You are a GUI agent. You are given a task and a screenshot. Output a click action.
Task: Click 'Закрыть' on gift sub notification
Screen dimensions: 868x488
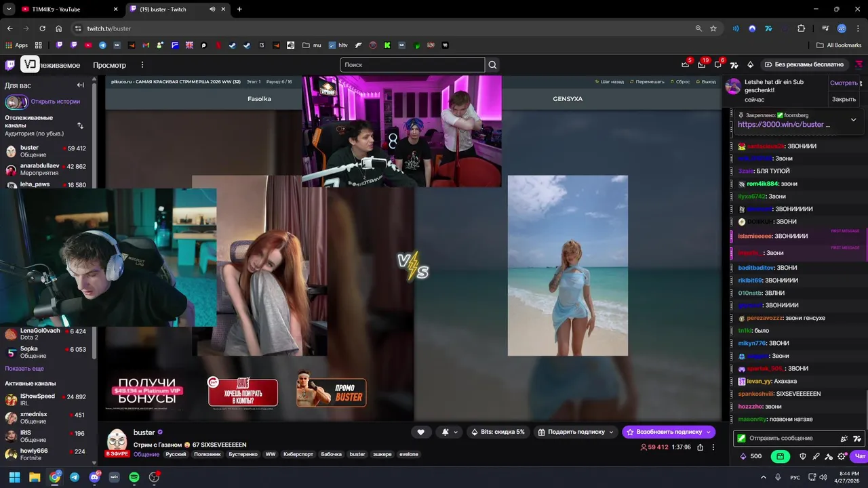pos(844,99)
